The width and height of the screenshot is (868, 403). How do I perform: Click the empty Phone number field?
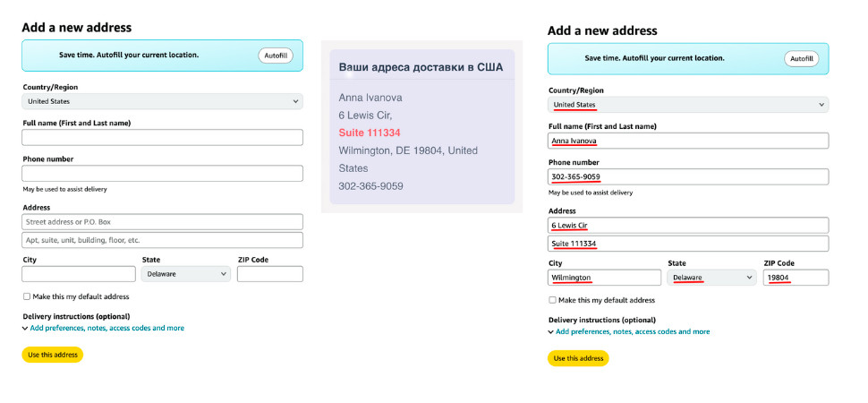[162, 173]
